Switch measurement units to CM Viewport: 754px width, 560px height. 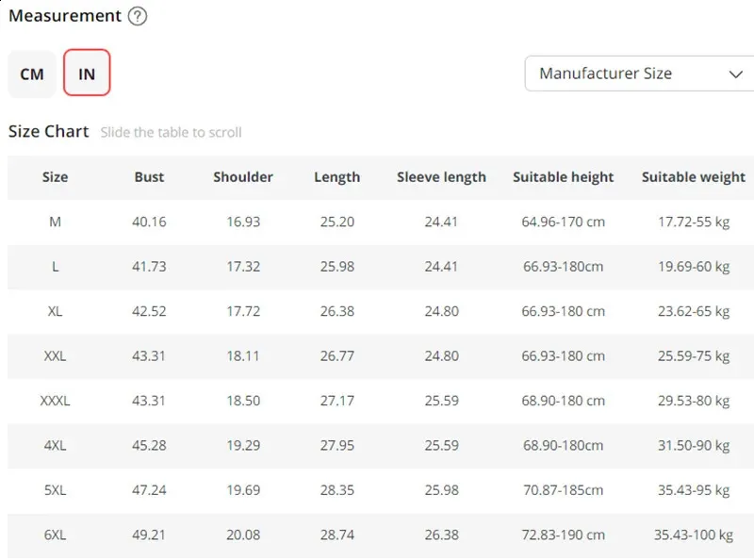(x=32, y=74)
